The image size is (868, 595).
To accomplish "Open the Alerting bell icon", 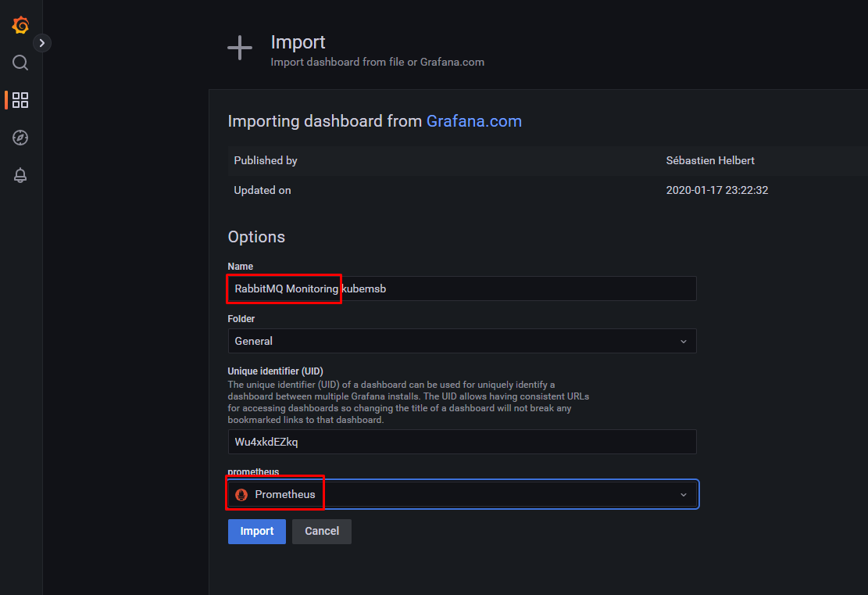I will click(x=20, y=175).
